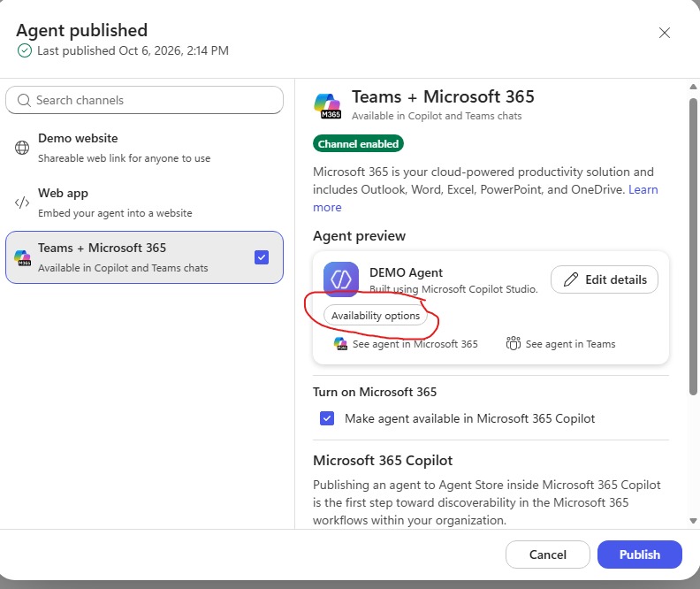The height and width of the screenshot is (589, 700).
Task: Select Teams + Microsoft 365 channel in list
Action: 144,257
